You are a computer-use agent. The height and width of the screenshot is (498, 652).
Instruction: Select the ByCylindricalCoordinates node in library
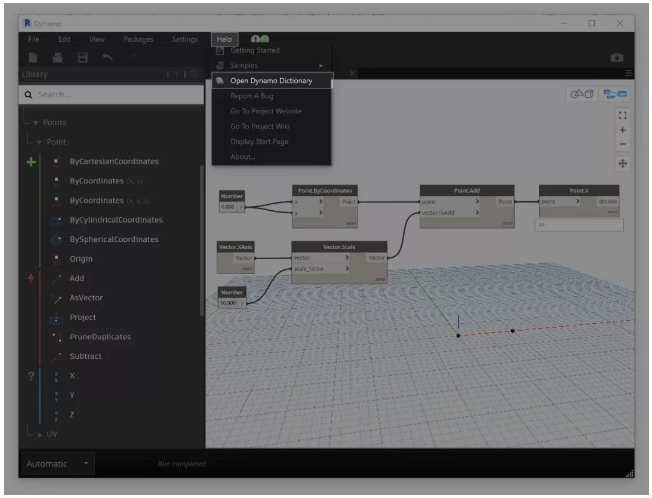point(115,220)
